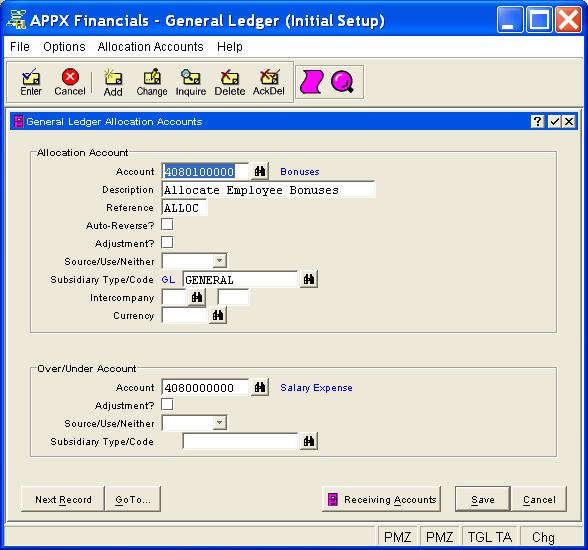Click the panel icon beside General Ledger Allocation Accounts
588x550 pixels.
point(18,121)
